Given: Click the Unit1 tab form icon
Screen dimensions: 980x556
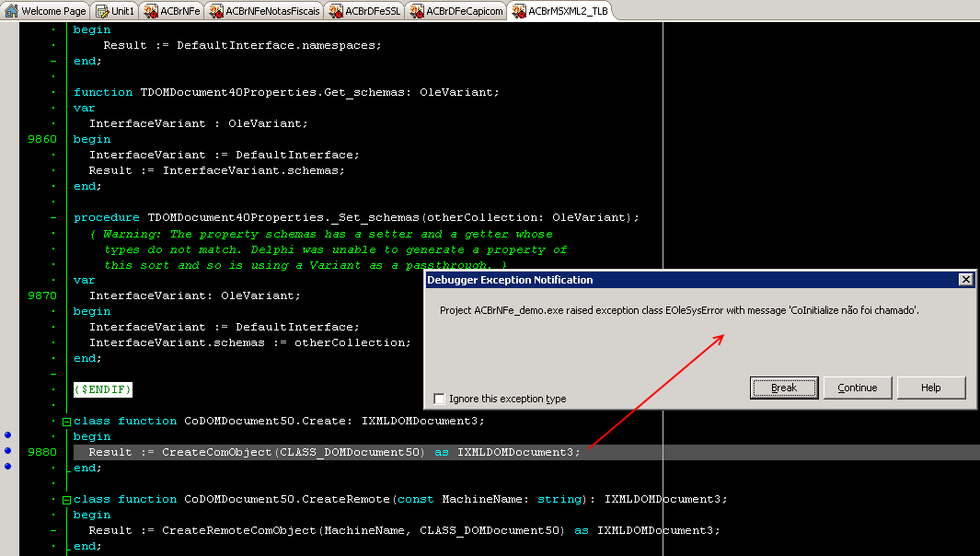Looking at the screenshot, I should point(102,11).
